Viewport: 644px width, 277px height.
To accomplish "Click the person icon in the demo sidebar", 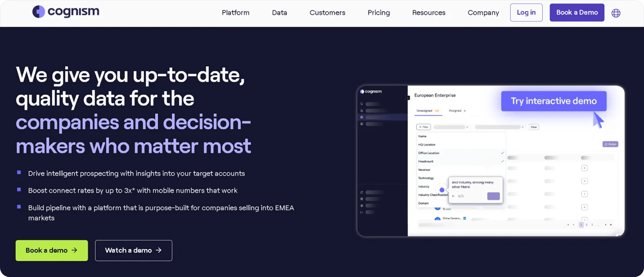I will [x=361, y=110].
